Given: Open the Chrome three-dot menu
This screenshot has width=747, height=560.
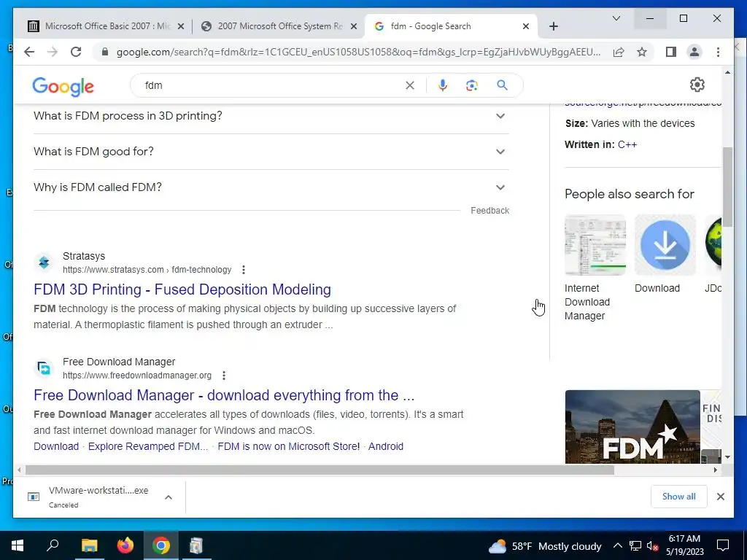Looking at the screenshot, I should [718, 52].
